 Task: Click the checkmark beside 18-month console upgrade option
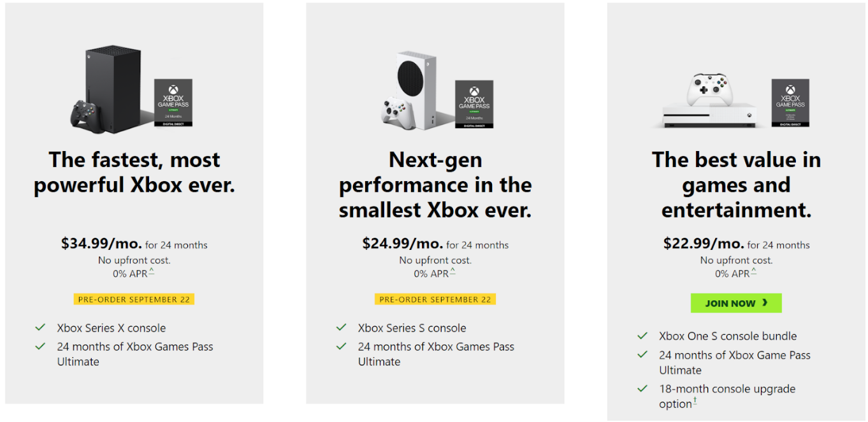[642, 389]
